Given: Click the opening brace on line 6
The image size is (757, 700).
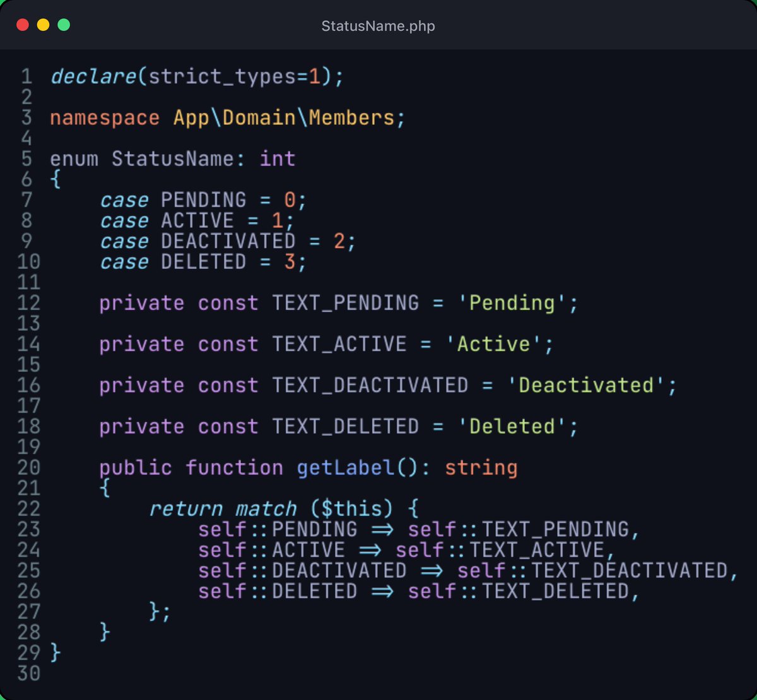Looking at the screenshot, I should point(56,180).
